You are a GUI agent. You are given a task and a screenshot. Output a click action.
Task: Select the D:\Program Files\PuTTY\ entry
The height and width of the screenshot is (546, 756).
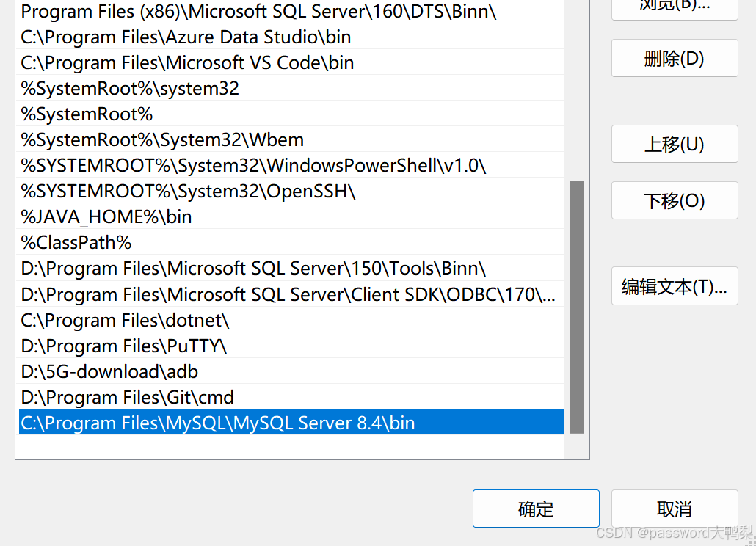tap(291, 346)
